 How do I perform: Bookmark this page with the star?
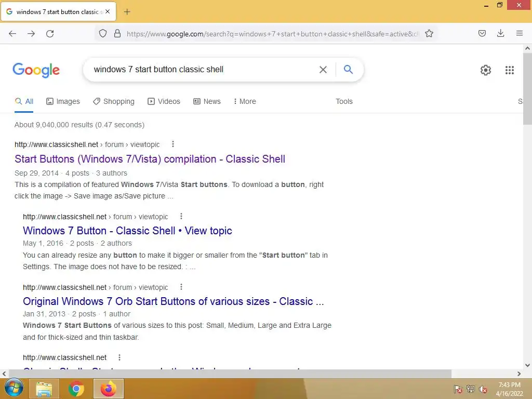(429, 33)
